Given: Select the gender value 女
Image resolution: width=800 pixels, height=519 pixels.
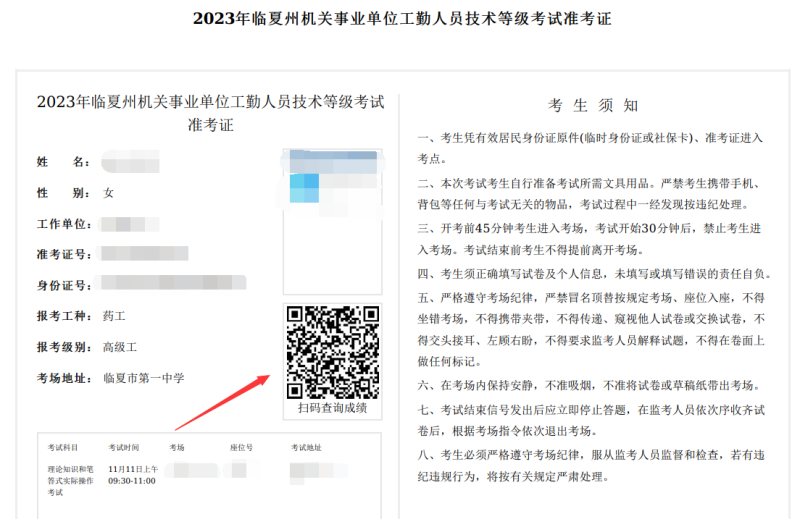Looking at the screenshot, I should pos(108,192).
